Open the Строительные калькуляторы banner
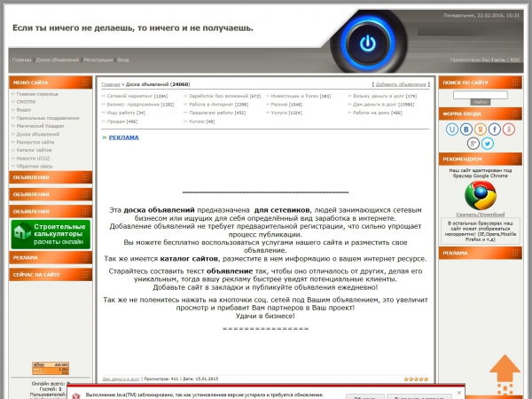The height and width of the screenshot is (399, 532). 51,234
